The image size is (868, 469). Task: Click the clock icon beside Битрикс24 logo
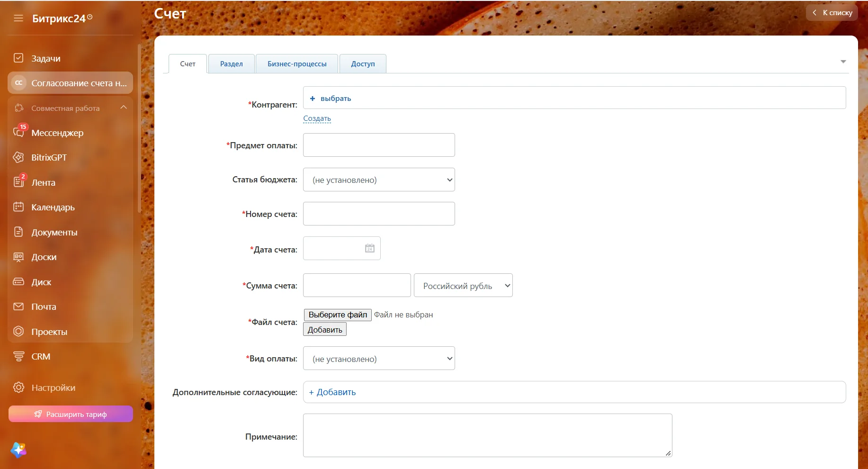click(x=90, y=17)
